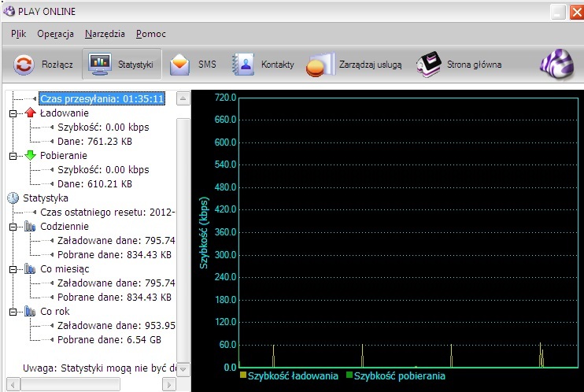
Task: Click the tree panel scroll up arrow
Action: tap(183, 98)
